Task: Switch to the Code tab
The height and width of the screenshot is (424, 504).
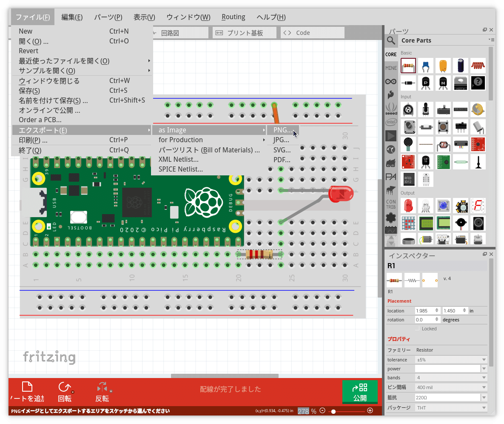Action: tap(313, 33)
